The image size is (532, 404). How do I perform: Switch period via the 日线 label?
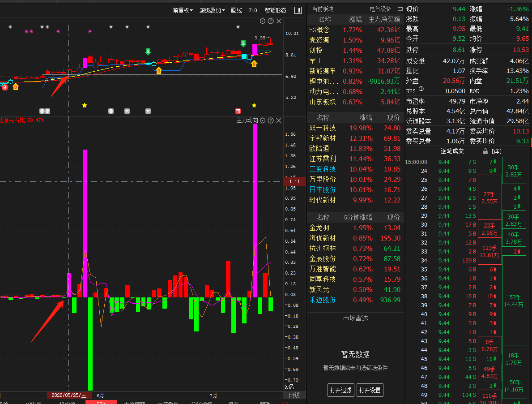coord(294,395)
